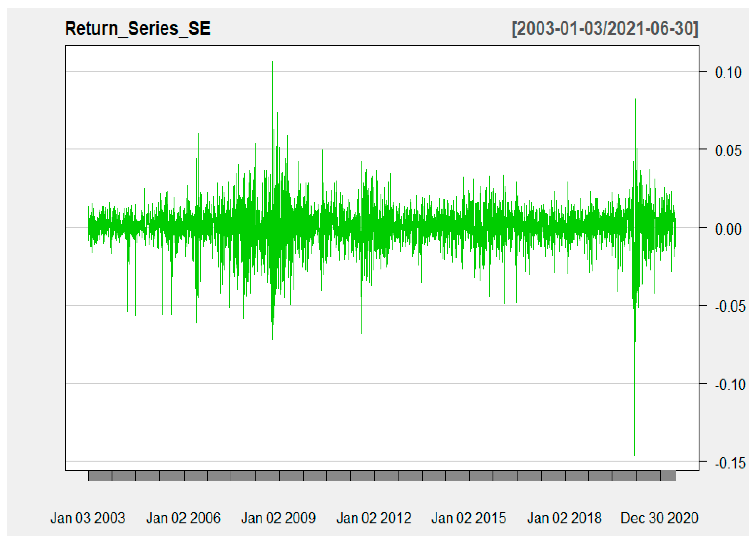756x544 pixels.
Task: Select the Jan 03 2003 x-axis label
Action: pyautogui.click(x=88, y=518)
